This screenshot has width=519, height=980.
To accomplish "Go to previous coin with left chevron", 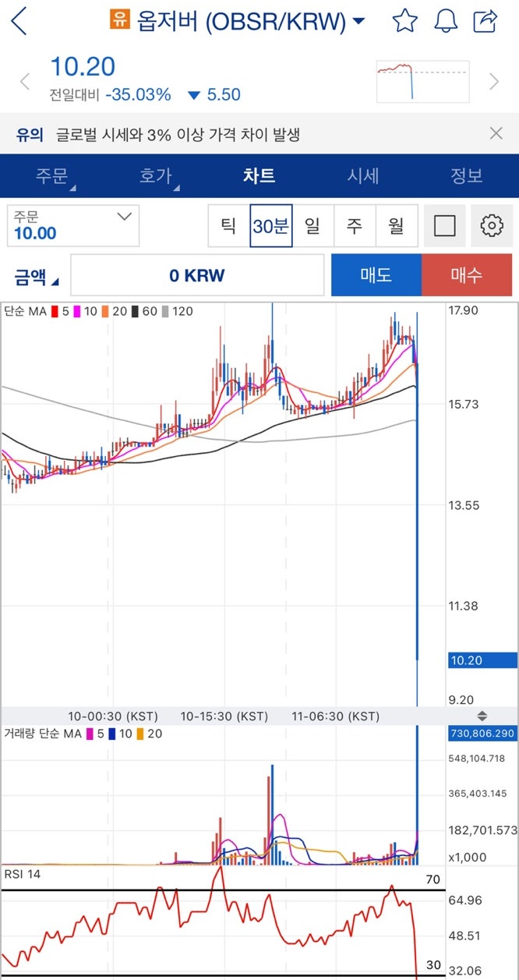I will [x=25, y=81].
